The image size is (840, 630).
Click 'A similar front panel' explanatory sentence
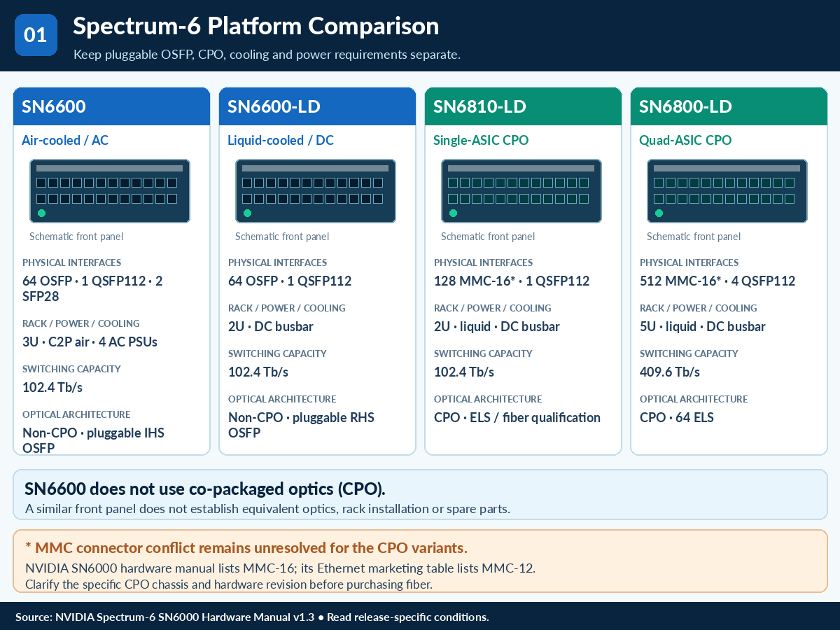pos(267,508)
